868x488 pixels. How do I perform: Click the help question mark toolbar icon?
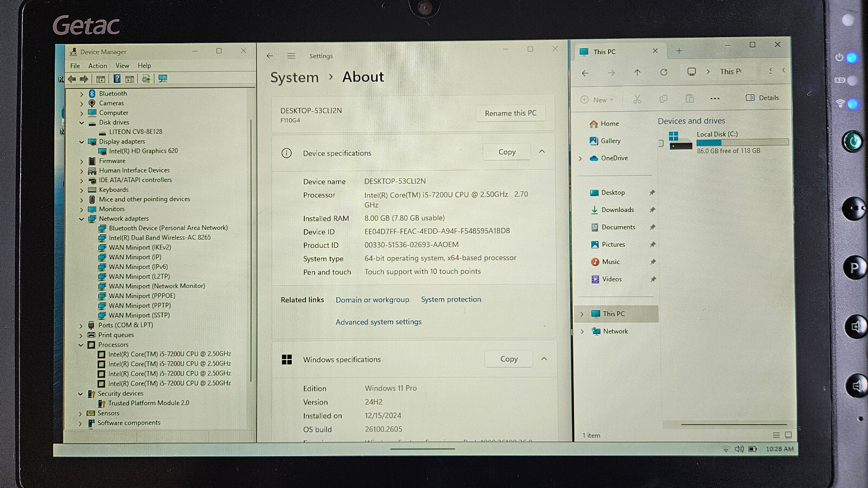click(117, 79)
